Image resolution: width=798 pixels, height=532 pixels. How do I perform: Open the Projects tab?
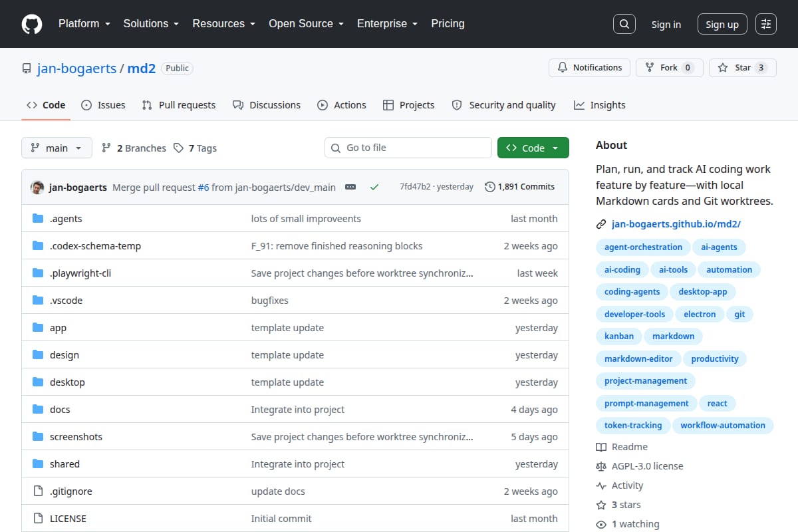[x=409, y=105]
